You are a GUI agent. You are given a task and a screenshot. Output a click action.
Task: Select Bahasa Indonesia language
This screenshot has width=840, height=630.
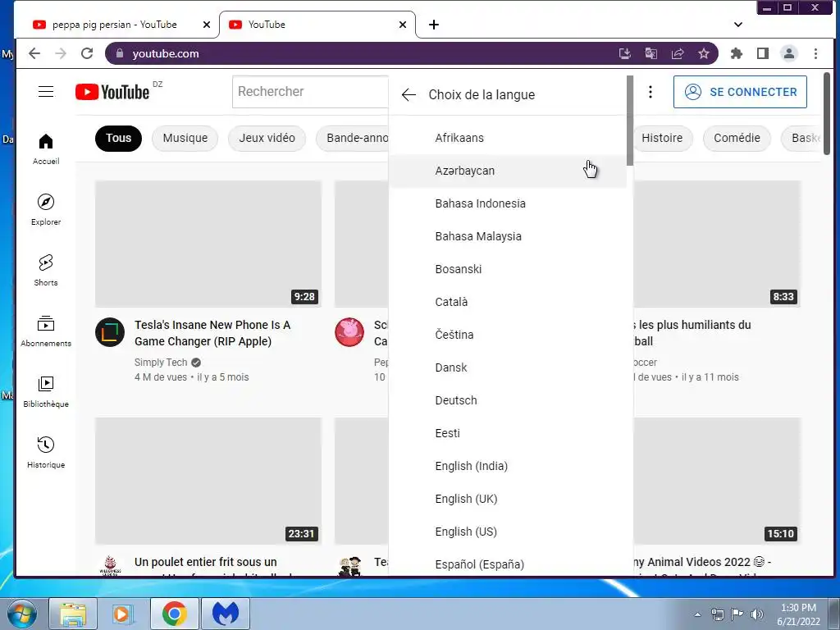pyautogui.click(x=508, y=203)
